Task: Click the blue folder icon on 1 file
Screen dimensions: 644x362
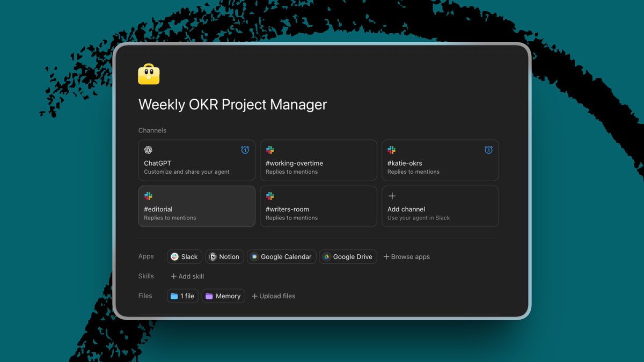Action: point(174,296)
